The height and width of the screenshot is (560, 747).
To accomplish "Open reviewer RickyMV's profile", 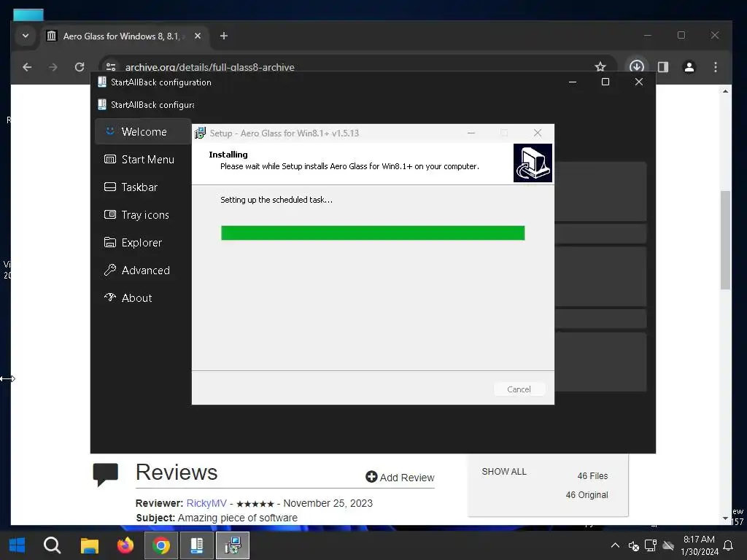I will [x=206, y=503].
